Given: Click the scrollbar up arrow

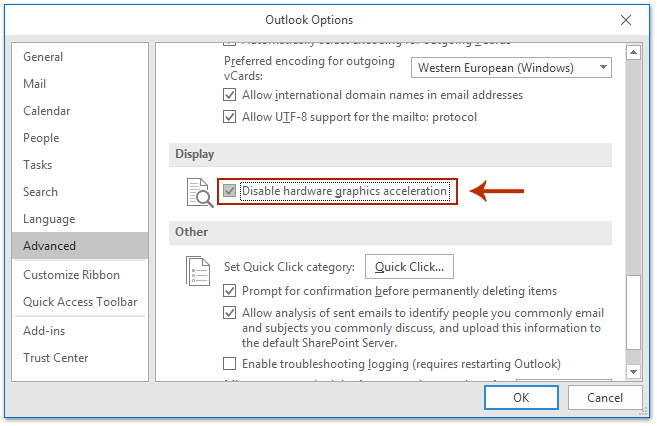Looking at the screenshot, I should click(x=632, y=48).
